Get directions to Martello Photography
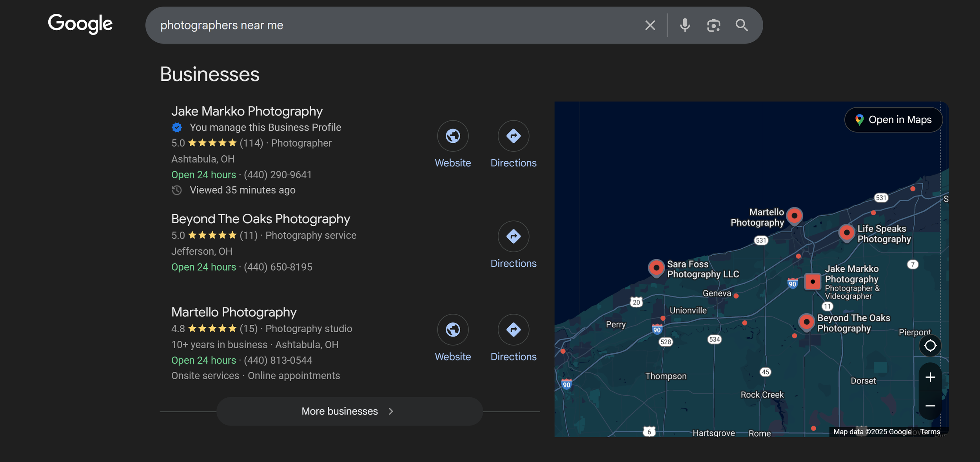 pos(513,330)
